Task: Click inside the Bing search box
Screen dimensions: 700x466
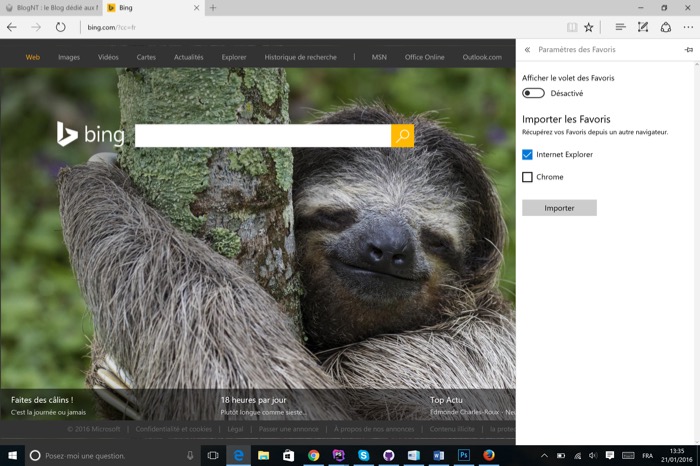Action: (x=262, y=136)
